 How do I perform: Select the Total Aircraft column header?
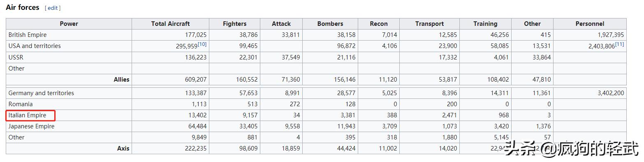click(170, 24)
